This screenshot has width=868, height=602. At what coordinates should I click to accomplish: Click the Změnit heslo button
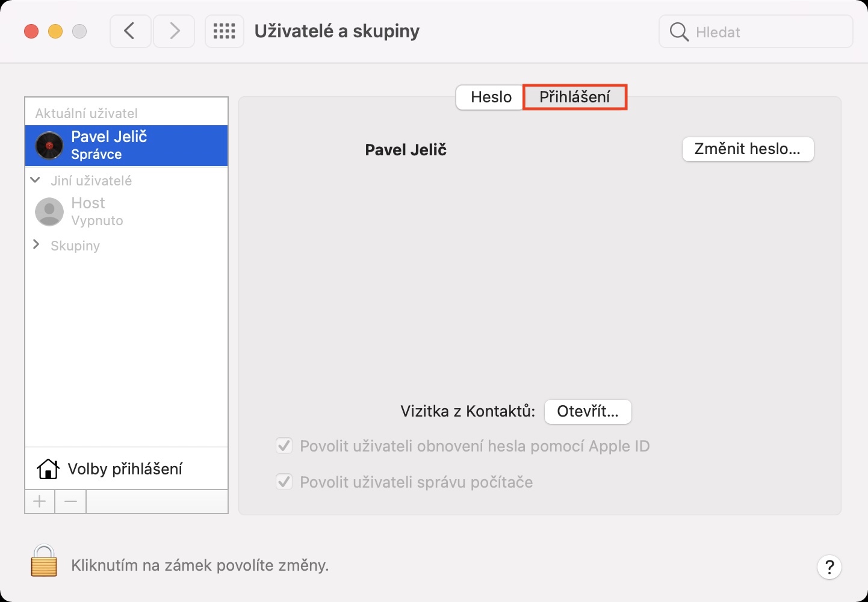pos(748,149)
